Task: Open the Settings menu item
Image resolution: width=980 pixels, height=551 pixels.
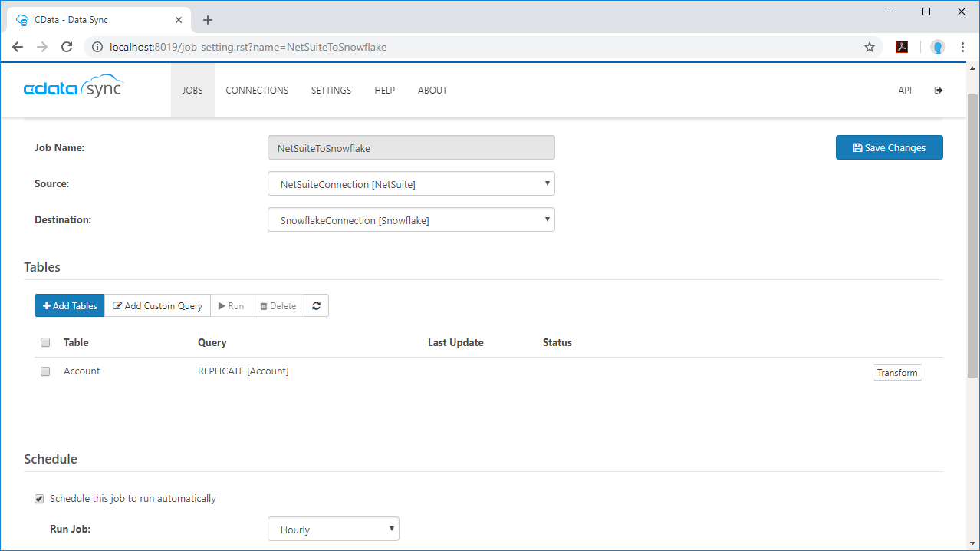Action: [x=331, y=91]
